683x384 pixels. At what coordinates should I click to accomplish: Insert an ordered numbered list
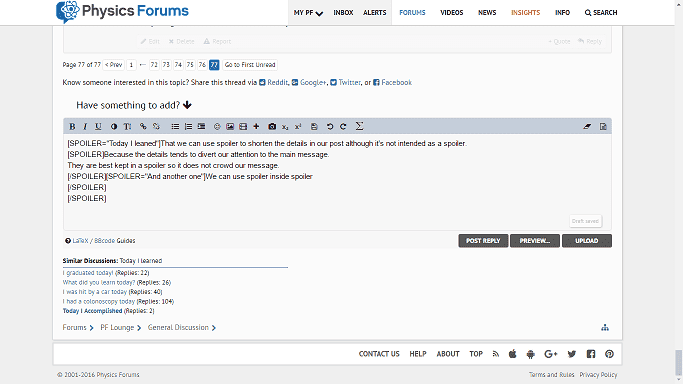pyautogui.click(x=188, y=127)
